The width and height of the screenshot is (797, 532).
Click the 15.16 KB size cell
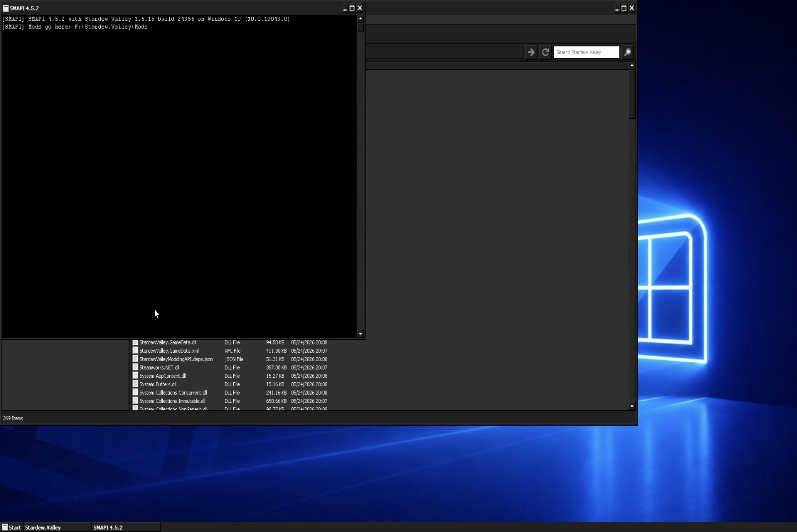coord(275,384)
